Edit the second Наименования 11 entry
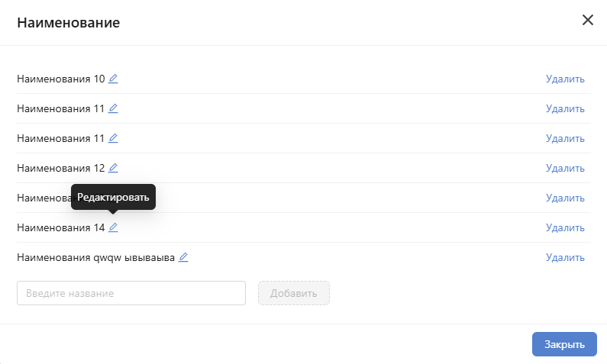607x364 pixels. point(113,138)
